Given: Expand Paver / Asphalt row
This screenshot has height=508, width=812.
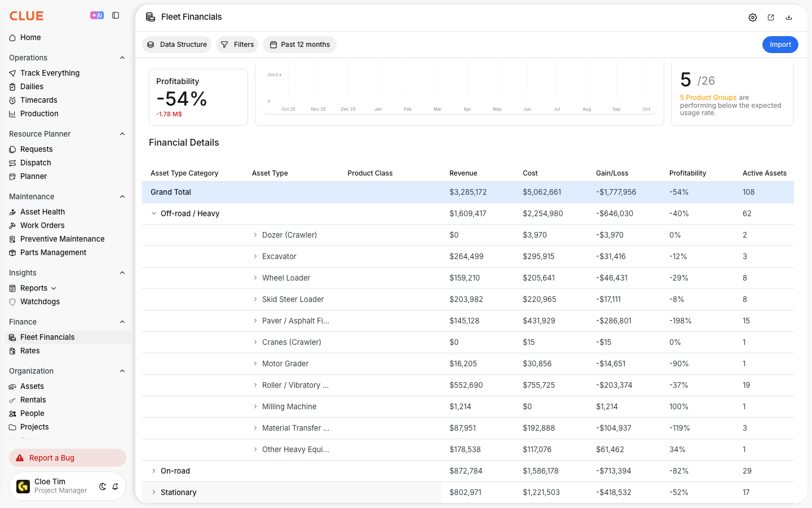Looking at the screenshot, I should point(255,321).
